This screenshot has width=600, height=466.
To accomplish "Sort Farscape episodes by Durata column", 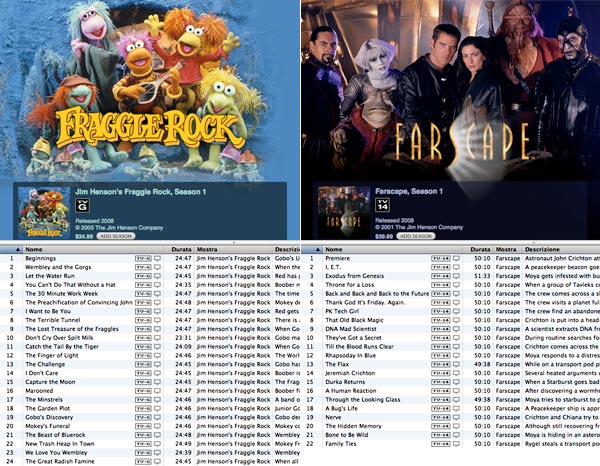I will point(480,248).
